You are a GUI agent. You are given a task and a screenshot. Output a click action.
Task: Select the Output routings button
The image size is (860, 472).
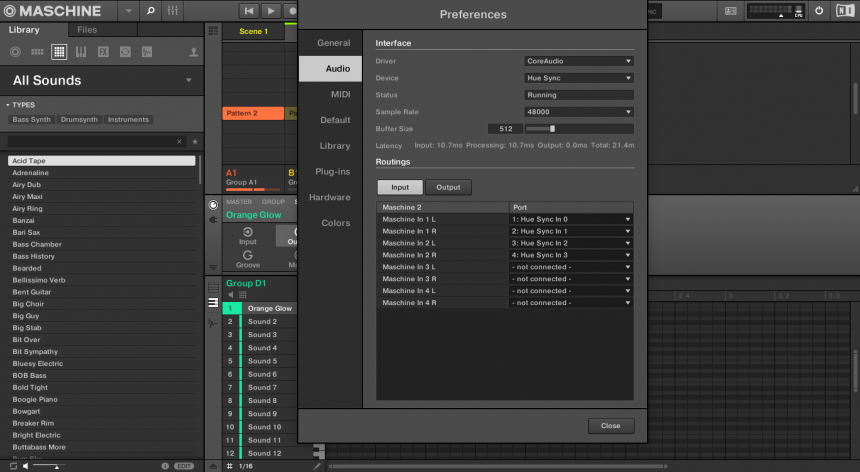pyautogui.click(x=448, y=187)
